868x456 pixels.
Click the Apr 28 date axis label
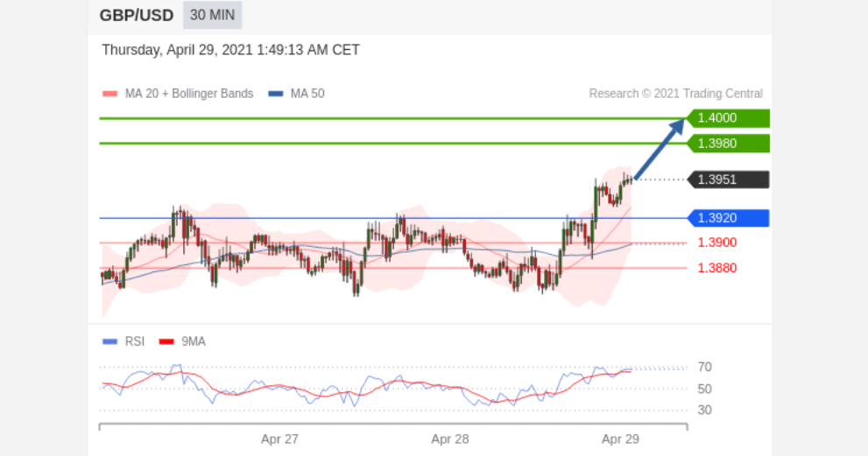point(450,438)
